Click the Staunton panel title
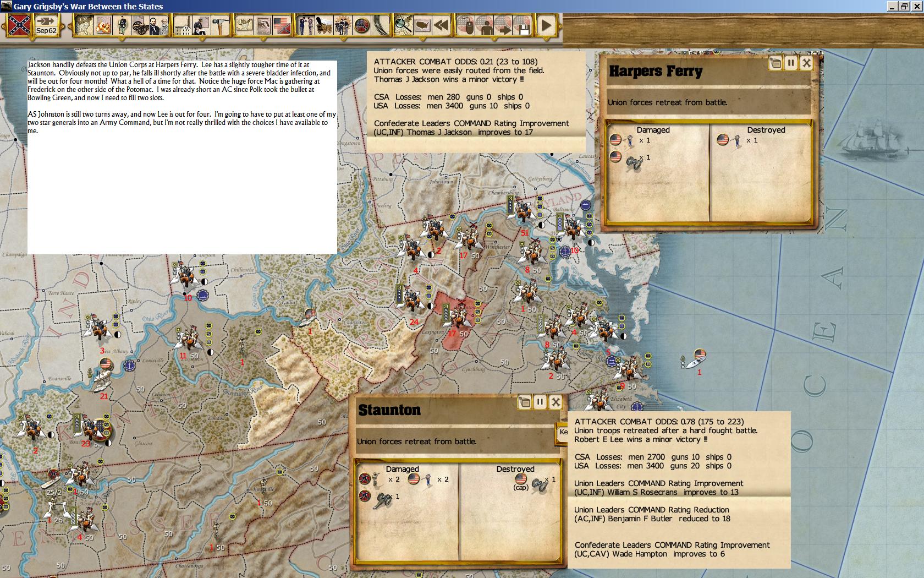924x578 pixels. click(x=389, y=410)
